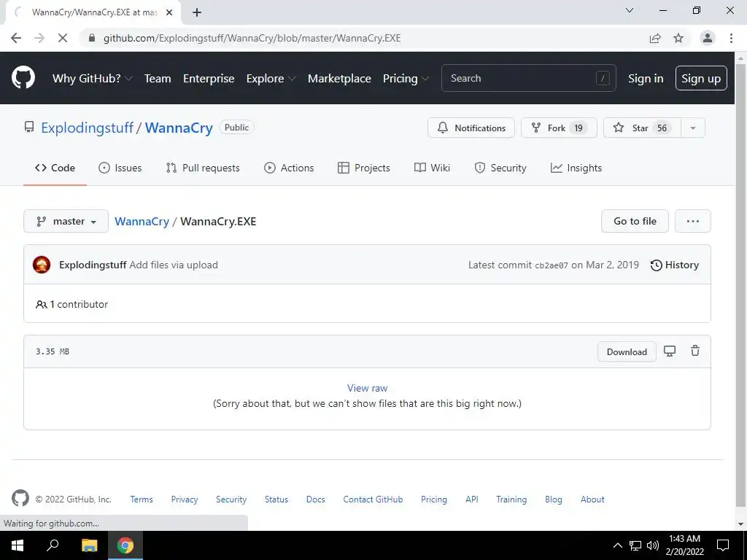Image resolution: width=747 pixels, height=560 pixels.
Task: Click the Notifications bell button
Action: (471, 128)
